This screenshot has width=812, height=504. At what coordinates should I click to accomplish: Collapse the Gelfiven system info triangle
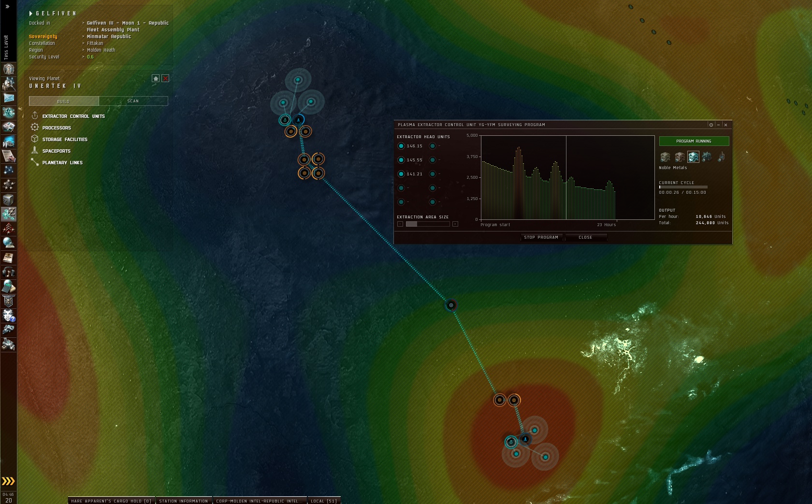[31, 14]
